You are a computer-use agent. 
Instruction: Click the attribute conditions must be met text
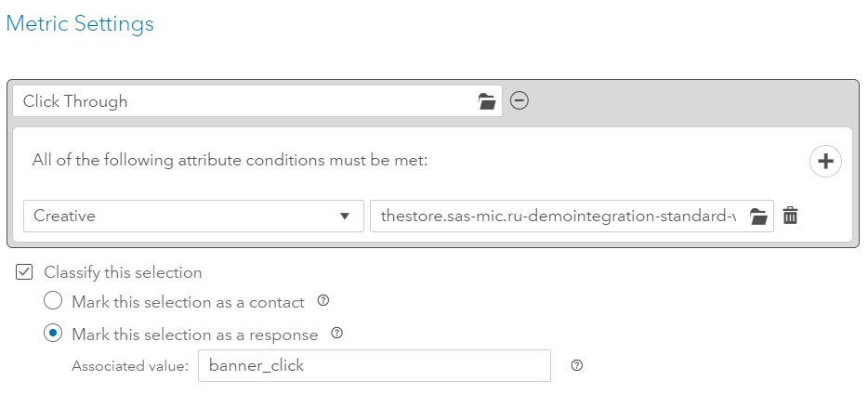pyautogui.click(x=230, y=160)
